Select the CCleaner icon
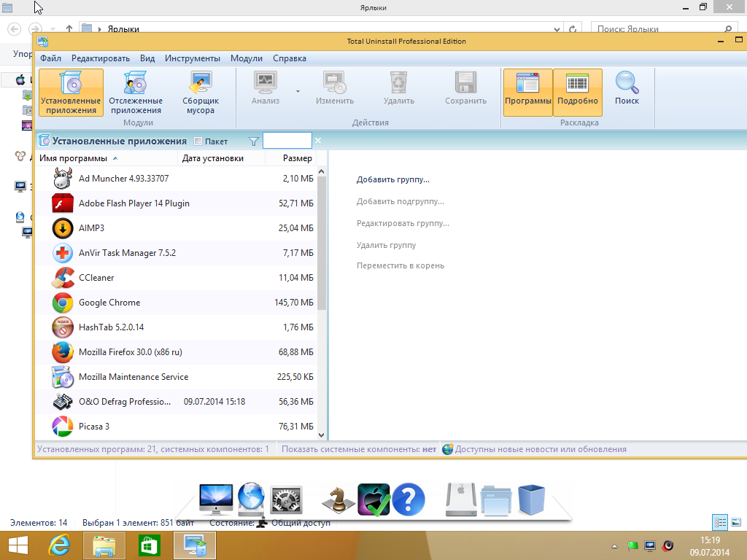 (63, 278)
